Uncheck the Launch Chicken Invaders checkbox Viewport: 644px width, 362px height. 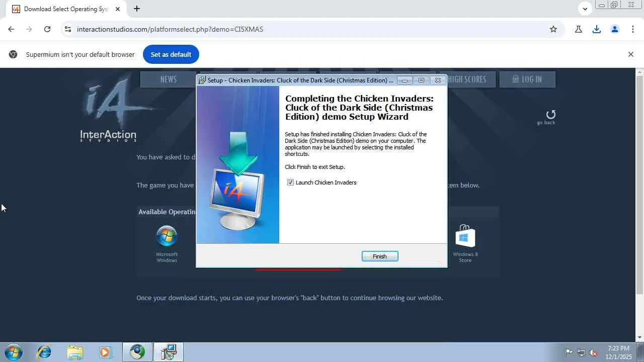[x=290, y=183]
